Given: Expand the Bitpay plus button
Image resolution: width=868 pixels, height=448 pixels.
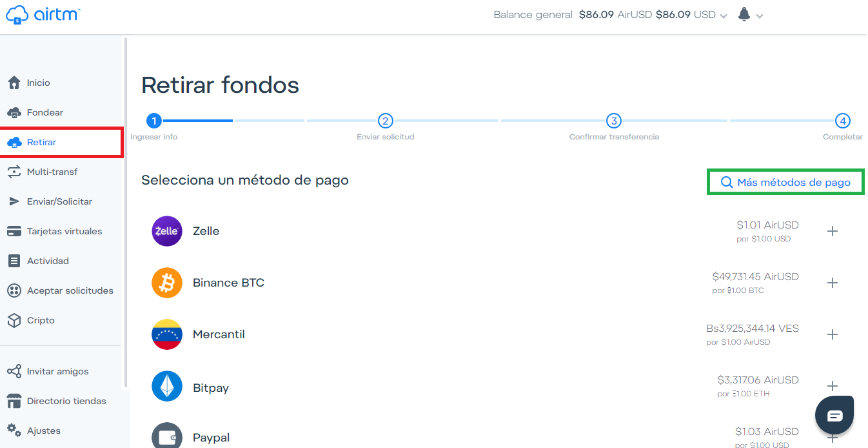Looking at the screenshot, I should [x=833, y=386].
